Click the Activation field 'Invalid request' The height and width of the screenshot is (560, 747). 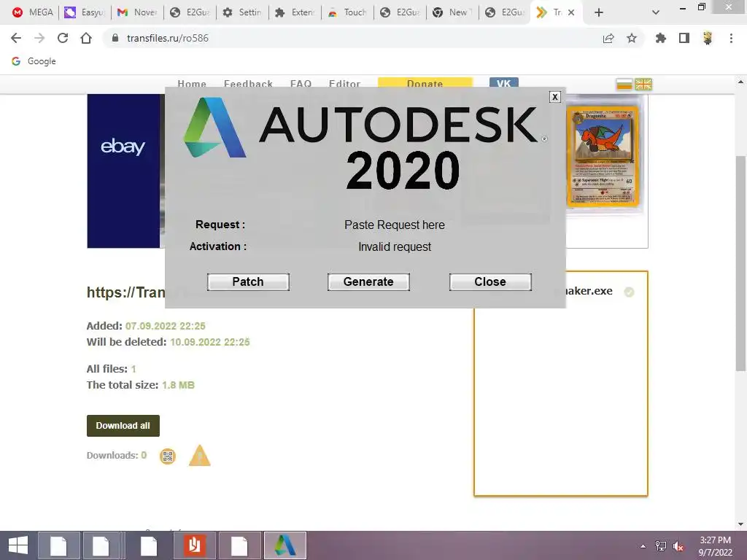click(395, 246)
